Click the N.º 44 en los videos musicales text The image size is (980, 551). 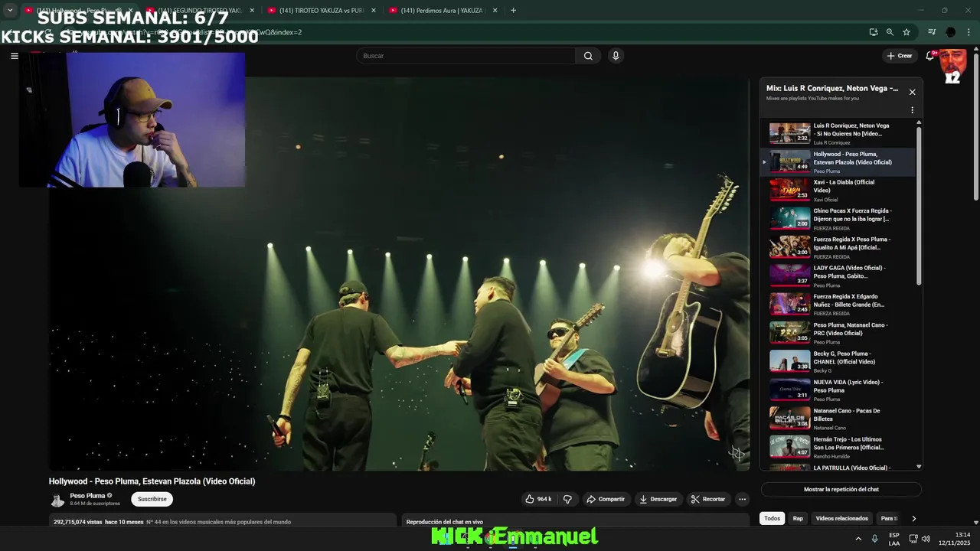(218, 522)
